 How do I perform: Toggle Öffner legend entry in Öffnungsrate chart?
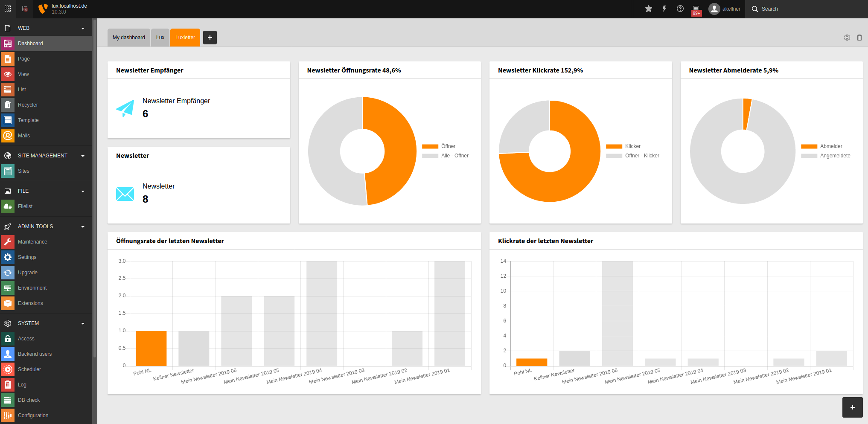click(439, 146)
